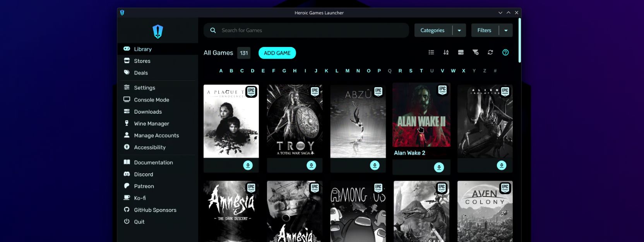Click the Categories button
Screen dimensions: 644x242
(x=433, y=30)
